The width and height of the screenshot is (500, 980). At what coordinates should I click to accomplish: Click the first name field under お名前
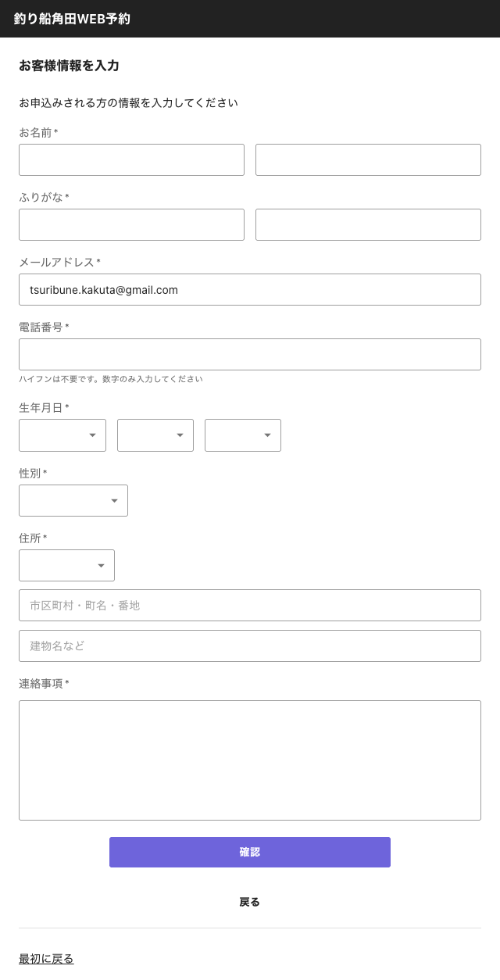[131, 159]
